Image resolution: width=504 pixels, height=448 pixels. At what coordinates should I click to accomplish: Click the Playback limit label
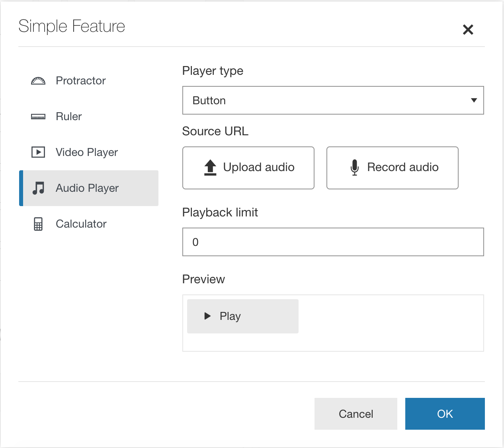[x=220, y=212]
